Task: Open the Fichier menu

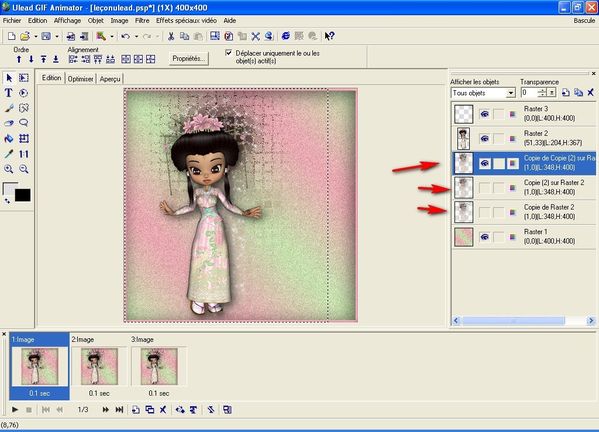Action: [12, 21]
